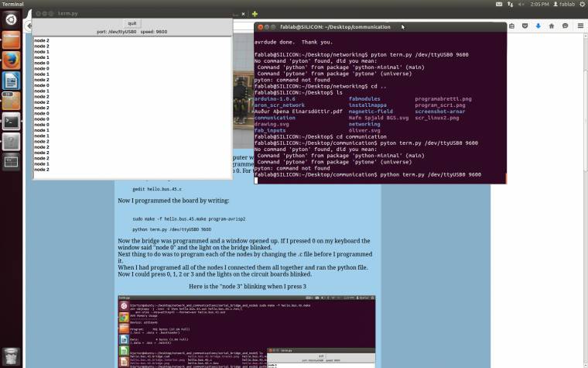Click the photo behind the term.py window
588x368 pixels.
click(x=243, y=90)
